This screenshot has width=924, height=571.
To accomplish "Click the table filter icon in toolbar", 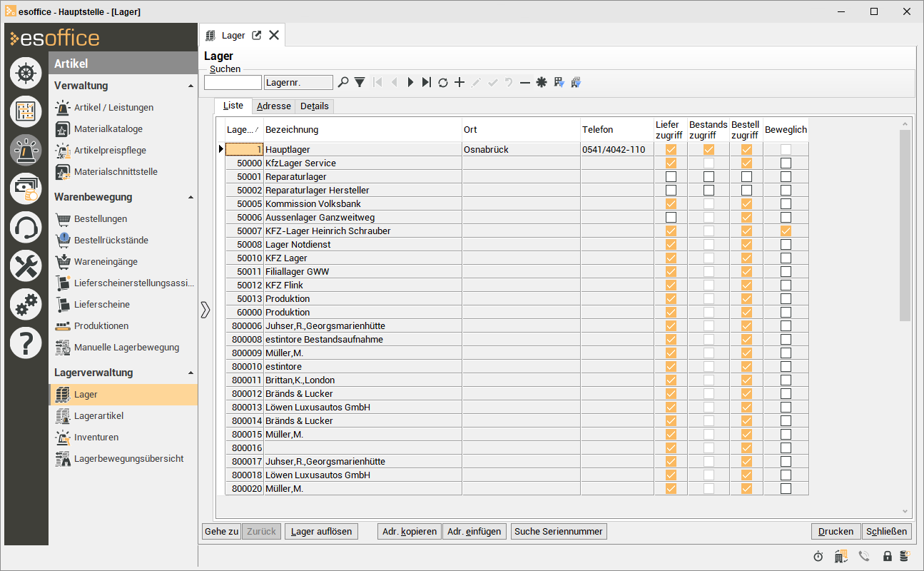I will [x=559, y=83].
